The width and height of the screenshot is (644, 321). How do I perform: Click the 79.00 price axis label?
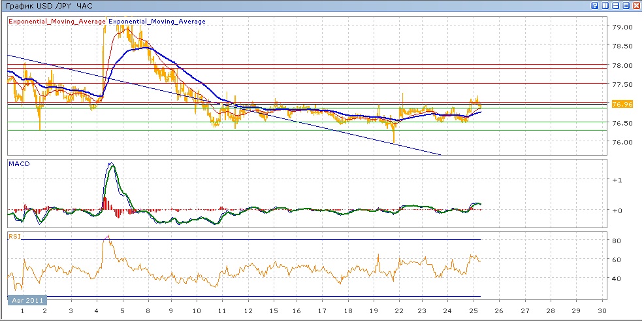[622, 27]
